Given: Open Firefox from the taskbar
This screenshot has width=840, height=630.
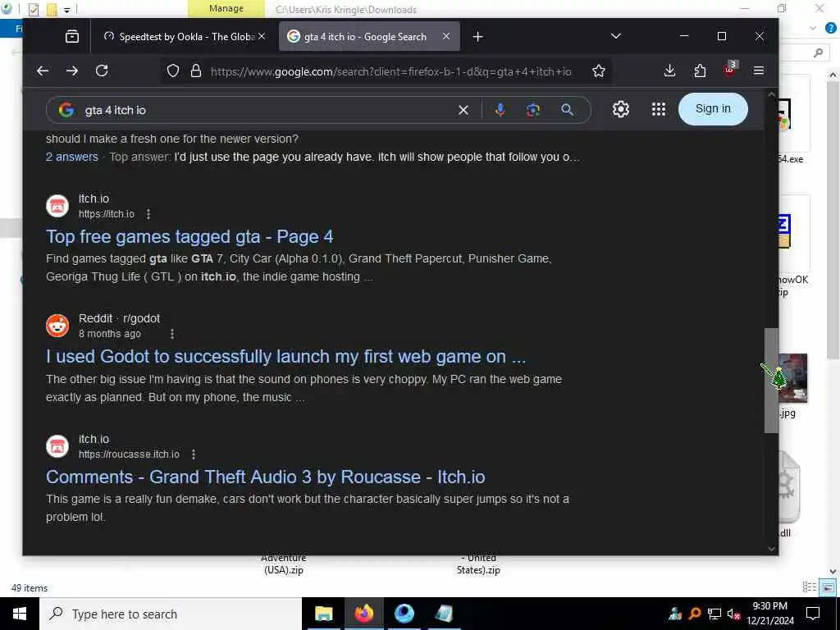Looking at the screenshot, I should [363, 614].
